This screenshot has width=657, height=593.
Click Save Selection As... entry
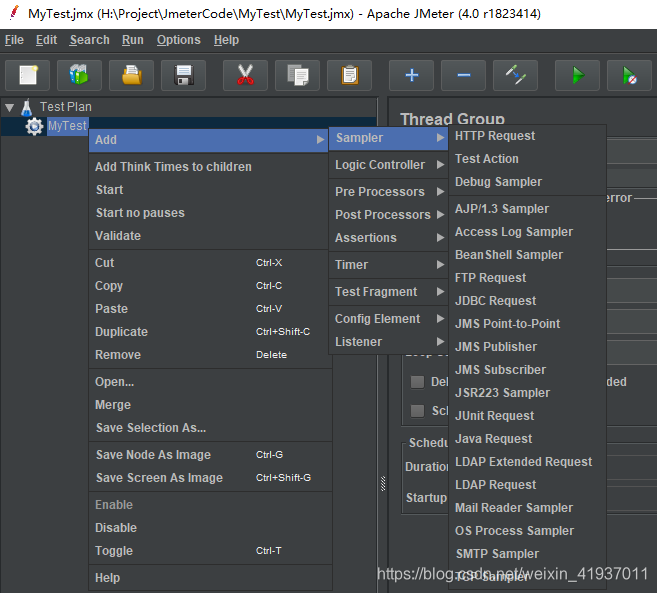209,428
